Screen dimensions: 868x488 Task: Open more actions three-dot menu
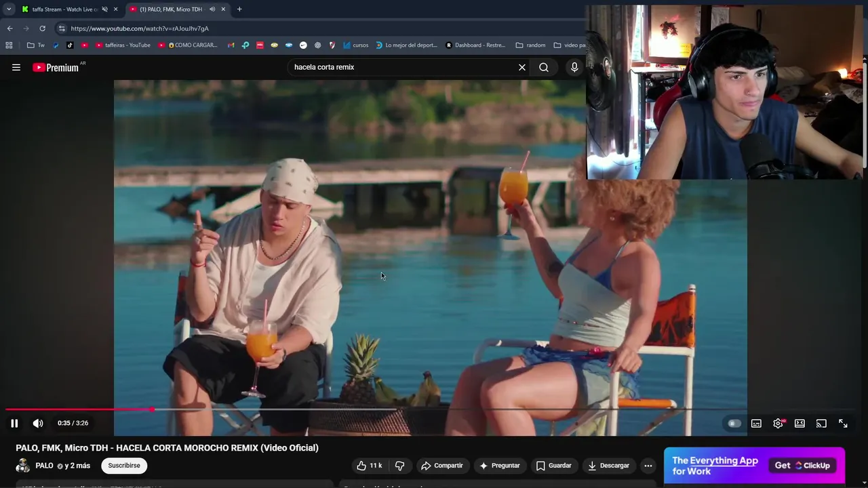648,466
